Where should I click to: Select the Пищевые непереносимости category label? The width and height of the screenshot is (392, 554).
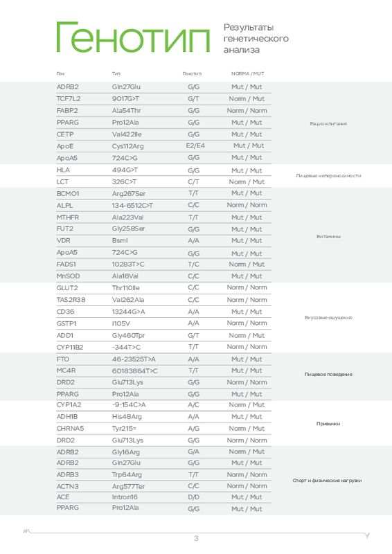tap(328, 176)
